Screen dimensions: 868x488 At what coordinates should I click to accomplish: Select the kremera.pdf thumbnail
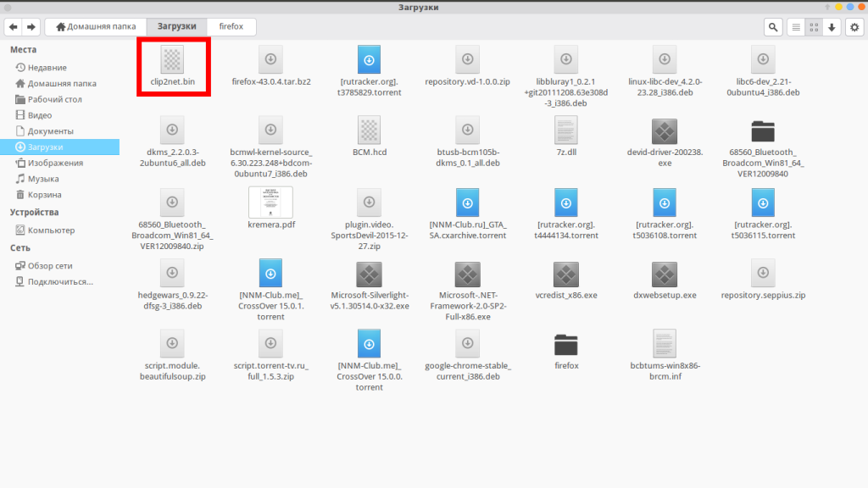pos(270,202)
